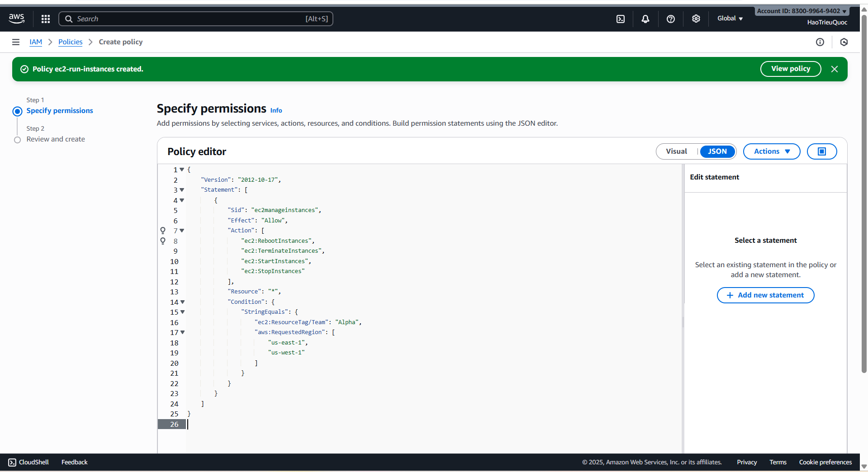The width and height of the screenshot is (868, 472).
Task: Click the AWS home logo
Action: pos(16,18)
